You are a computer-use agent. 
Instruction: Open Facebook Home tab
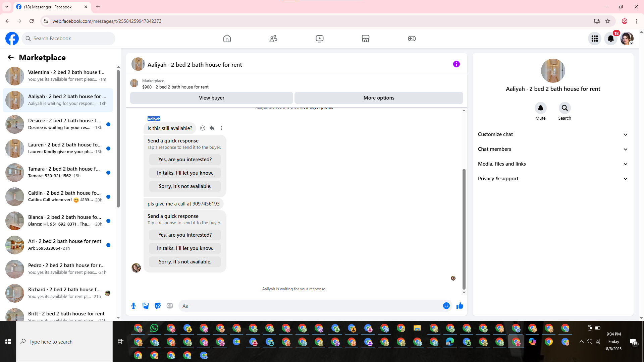point(227,39)
